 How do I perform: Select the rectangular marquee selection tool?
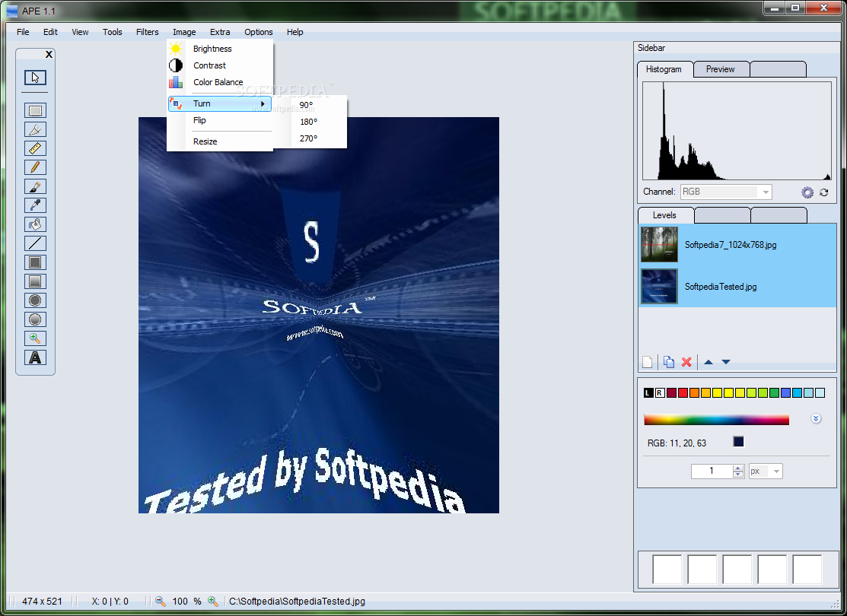point(35,111)
